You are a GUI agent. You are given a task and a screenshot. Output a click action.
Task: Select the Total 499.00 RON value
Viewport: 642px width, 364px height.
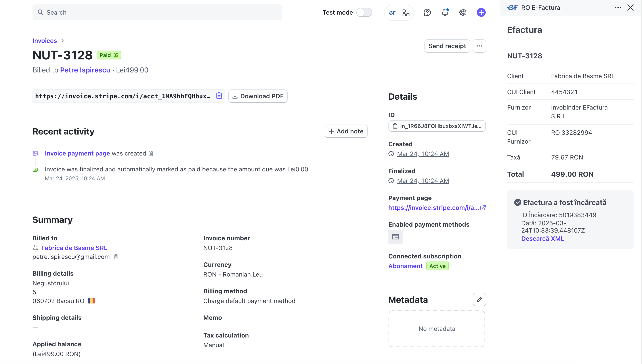(572, 174)
